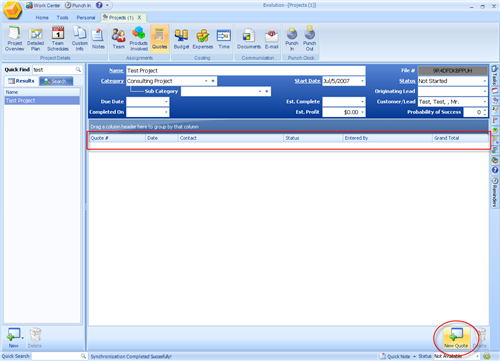Click Quick Note in status bar
500x361 pixels.
tap(395, 356)
